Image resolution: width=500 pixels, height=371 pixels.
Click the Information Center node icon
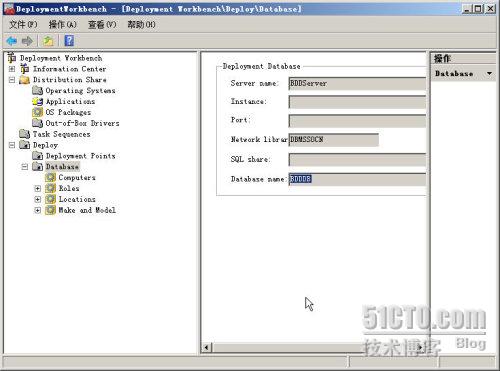tap(25, 69)
